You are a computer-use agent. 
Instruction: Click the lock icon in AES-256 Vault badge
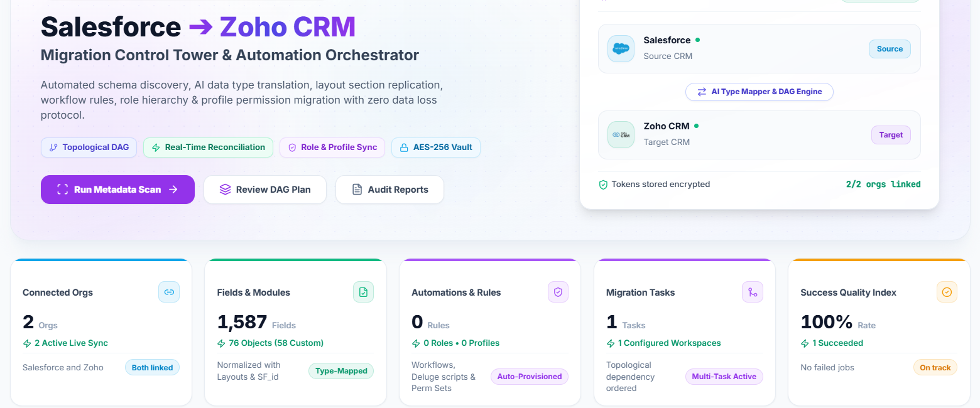coord(404,148)
